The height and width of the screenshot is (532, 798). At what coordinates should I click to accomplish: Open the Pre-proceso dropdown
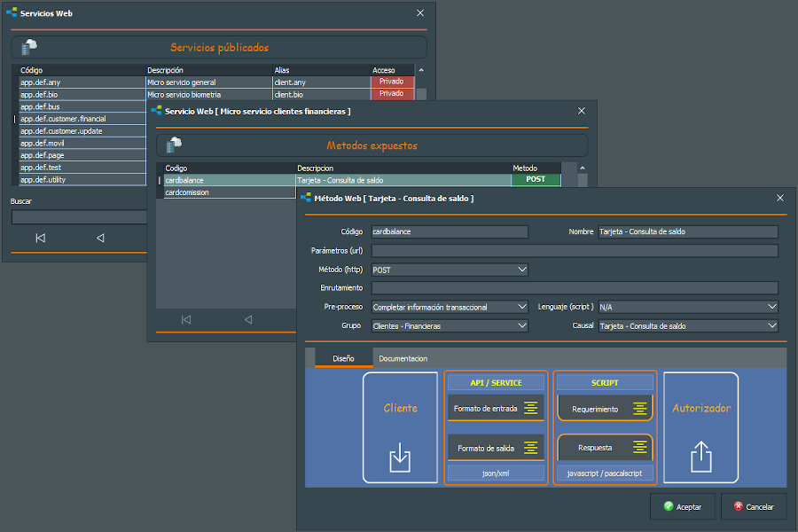click(521, 307)
